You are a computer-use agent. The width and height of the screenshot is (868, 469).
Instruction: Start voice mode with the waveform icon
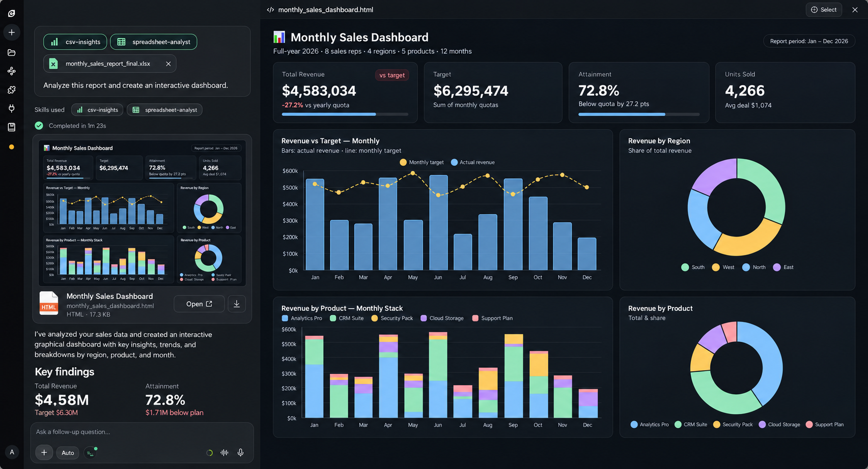(x=224, y=453)
